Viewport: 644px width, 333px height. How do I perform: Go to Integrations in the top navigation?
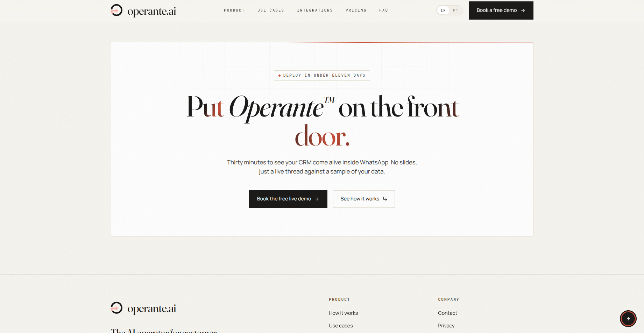click(x=315, y=10)
